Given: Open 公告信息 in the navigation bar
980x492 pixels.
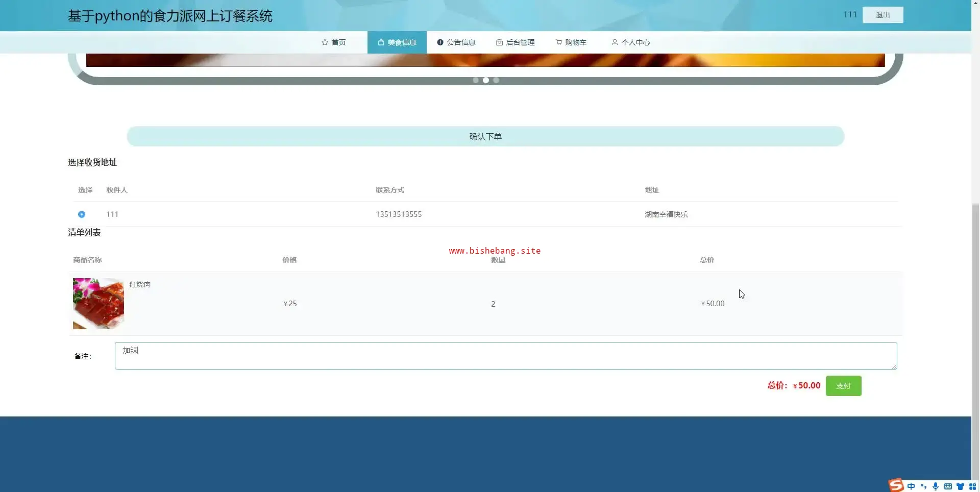Looking at the screenshot, I should (456, 42).
